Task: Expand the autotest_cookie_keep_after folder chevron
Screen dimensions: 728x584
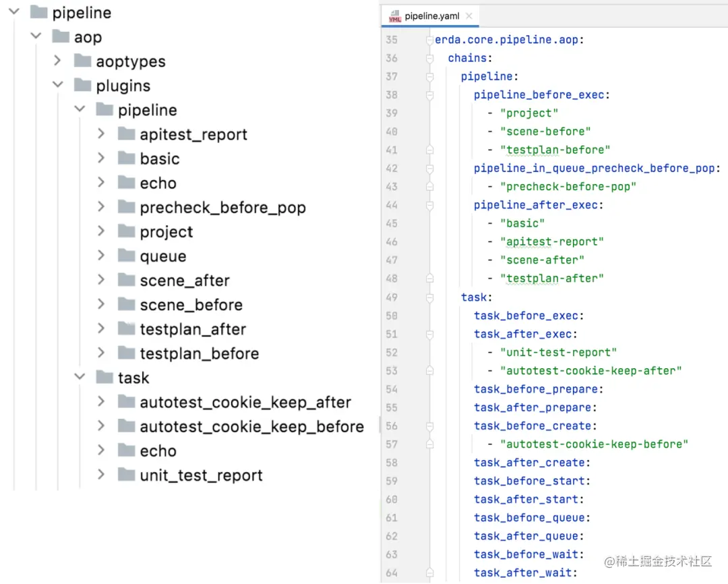Action: pos(101,401)
